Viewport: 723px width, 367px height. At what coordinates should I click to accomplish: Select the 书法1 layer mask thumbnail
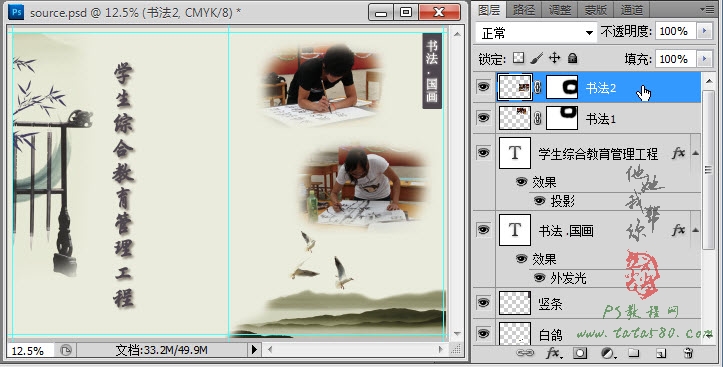(x=562, y=118)
